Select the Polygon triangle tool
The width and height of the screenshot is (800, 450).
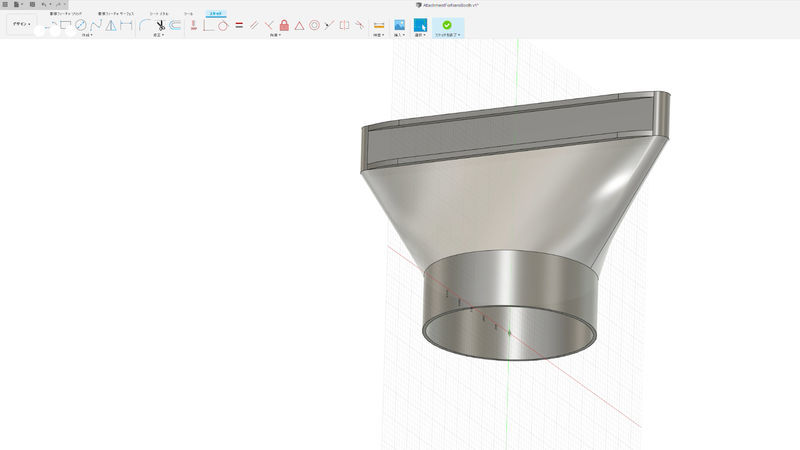[111, 25]
